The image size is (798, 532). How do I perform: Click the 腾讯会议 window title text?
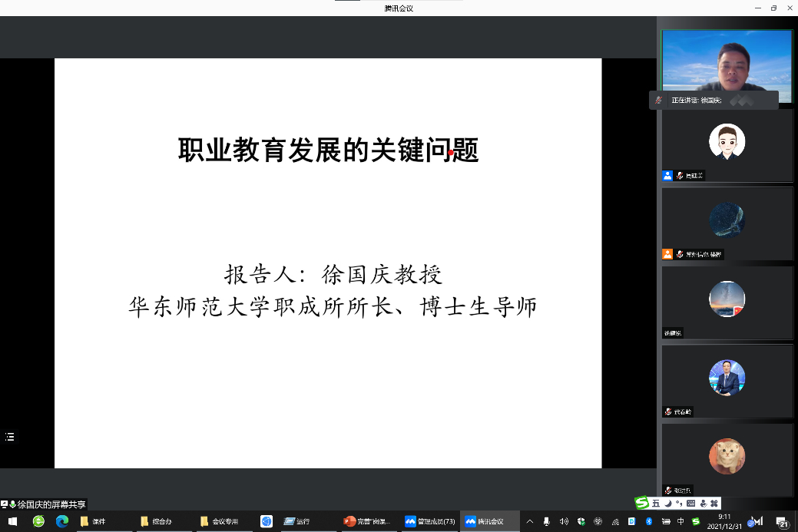(399, 8)
